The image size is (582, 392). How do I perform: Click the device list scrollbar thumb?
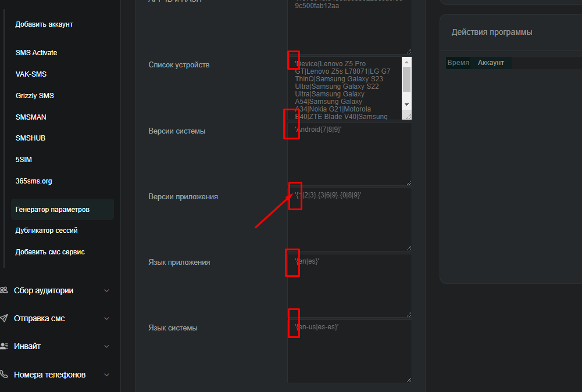tap(406, 79)
